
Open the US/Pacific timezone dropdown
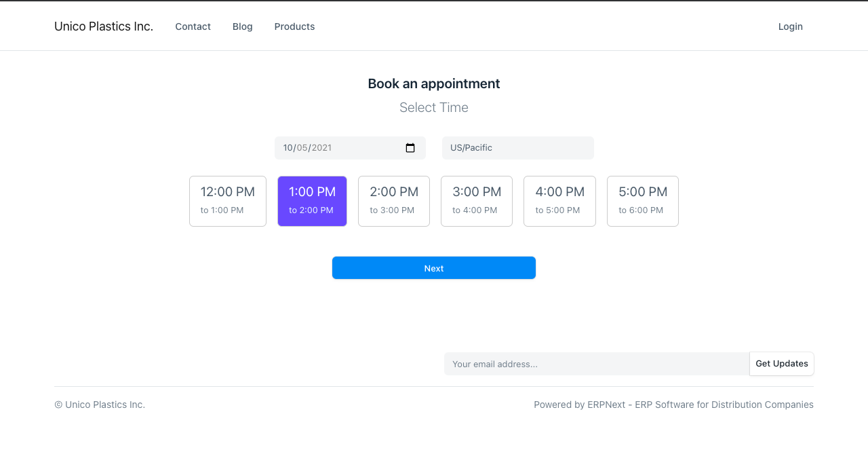pos(517,147)
